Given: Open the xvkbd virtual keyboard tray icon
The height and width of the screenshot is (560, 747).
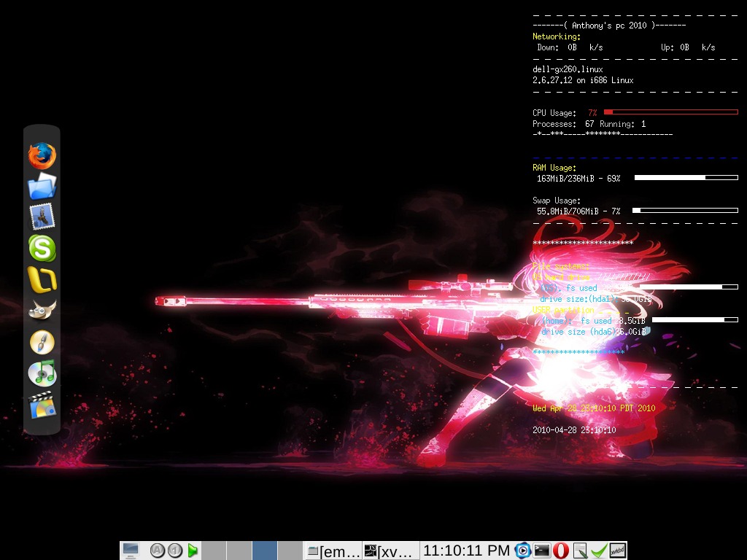Looking at the screenshot, I should click(615, 551).
